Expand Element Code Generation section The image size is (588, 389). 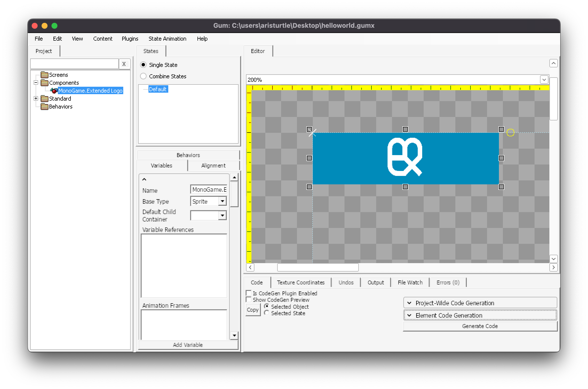(480, 315)
